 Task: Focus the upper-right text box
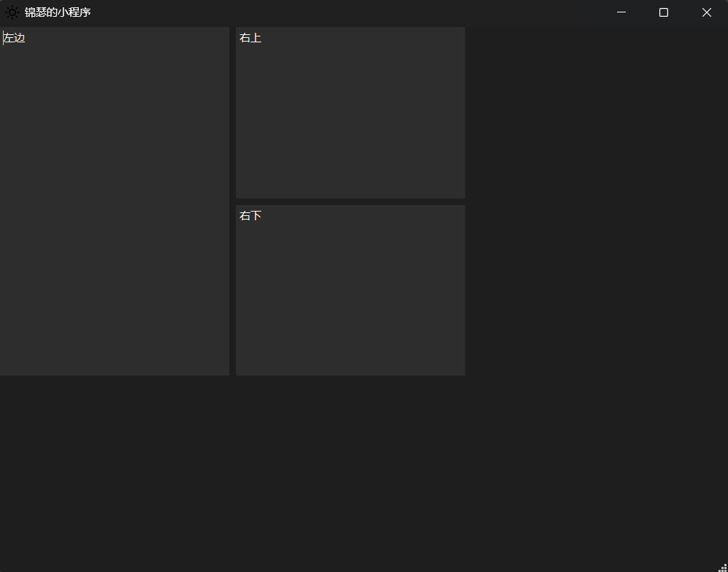point(350,113)
